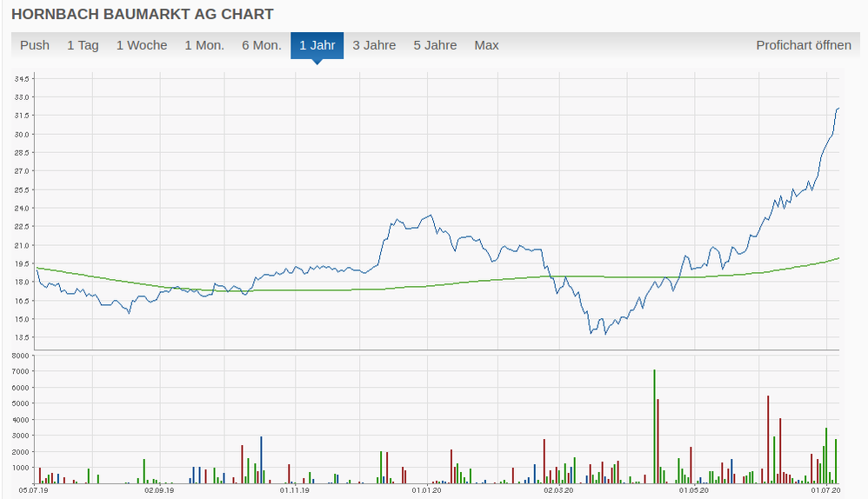Select the Push tab

tap(35, 45)
